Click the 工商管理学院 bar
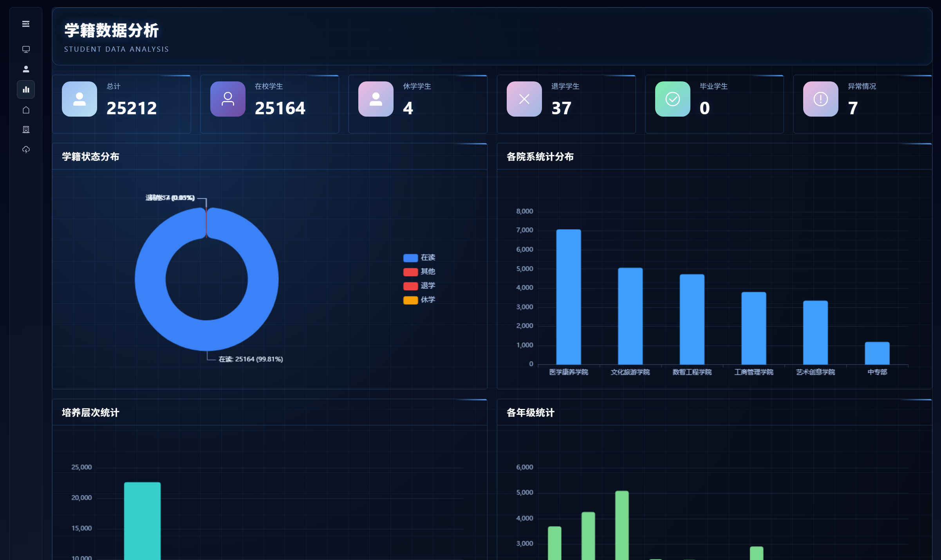941x560 pixels. (x=754, y=328)
